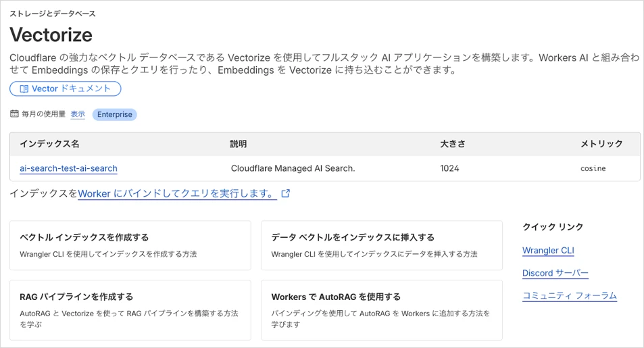
Task: Open データ ベクトルをインデックスに挿入する card
Action: (381, 245)
